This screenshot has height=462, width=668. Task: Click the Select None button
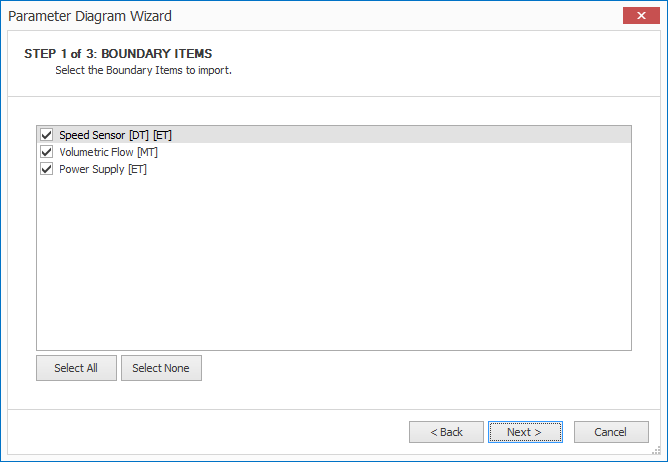click(161, 368)
